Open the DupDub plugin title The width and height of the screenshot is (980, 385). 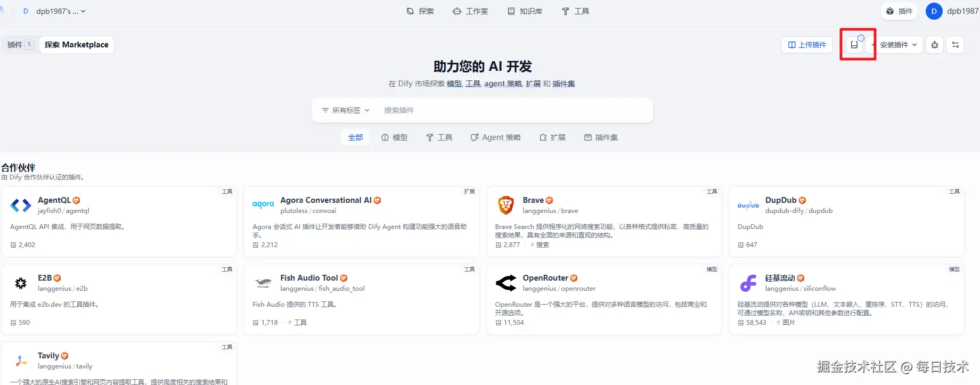pos(781,200)
